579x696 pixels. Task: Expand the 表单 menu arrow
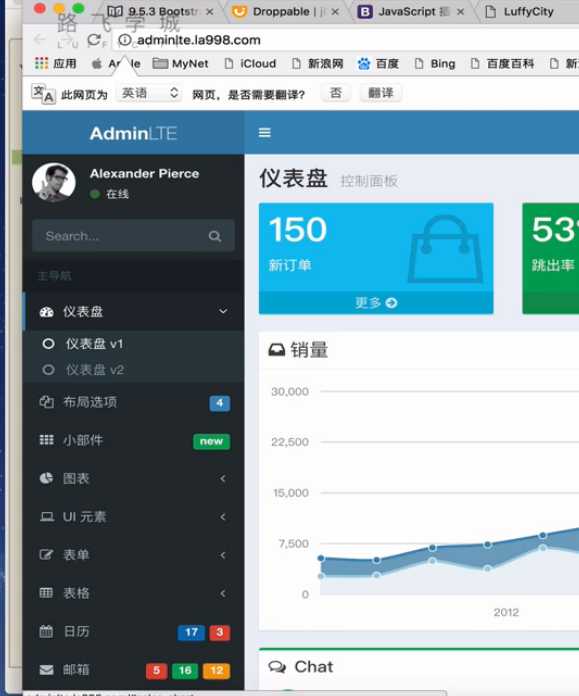223,555
